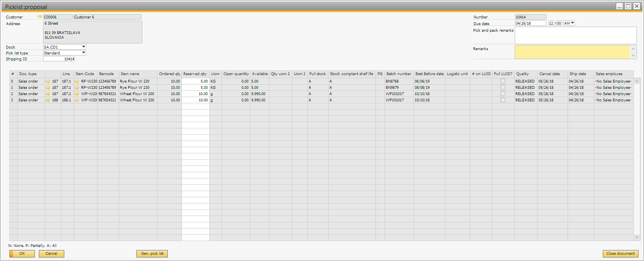
Task: Open the AM/PM dropdown for due date
Action: click(x=572, y=23)
